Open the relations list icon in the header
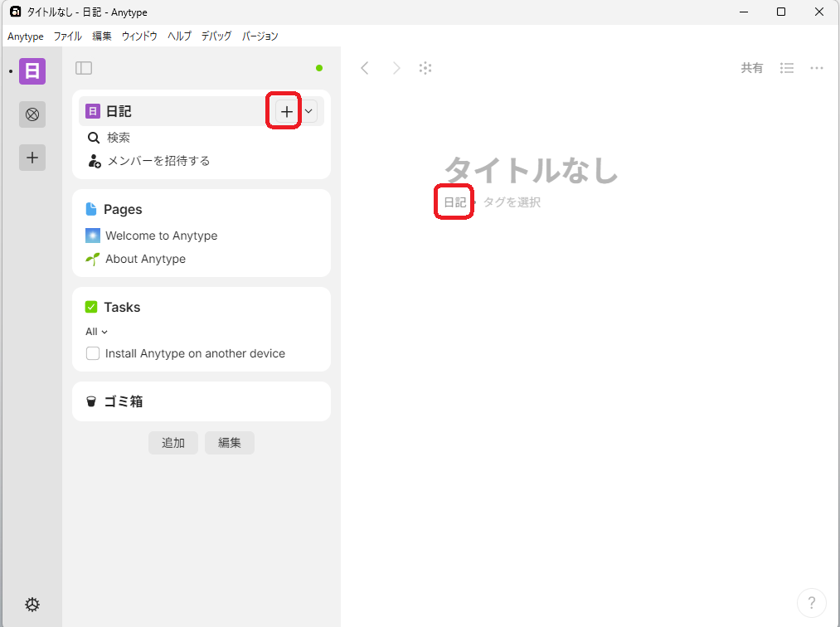Viewport: 840px width, 627px height. (787, 68)
